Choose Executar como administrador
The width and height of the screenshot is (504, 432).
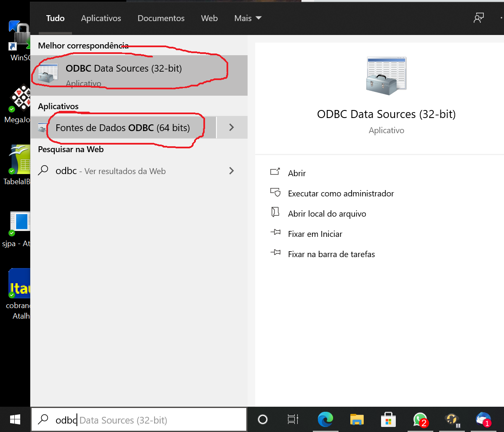point(341,193)
